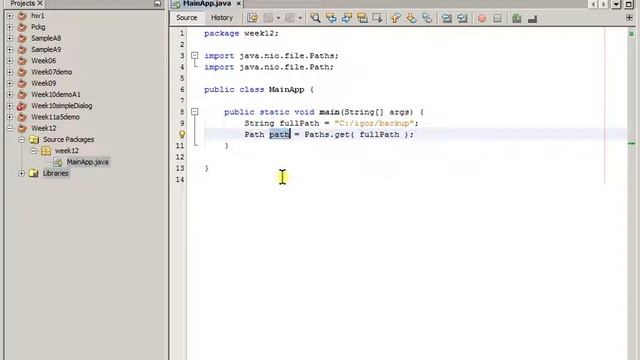Collapse the Source Packages node
The image size is (640, 360).
click(22, 140)
